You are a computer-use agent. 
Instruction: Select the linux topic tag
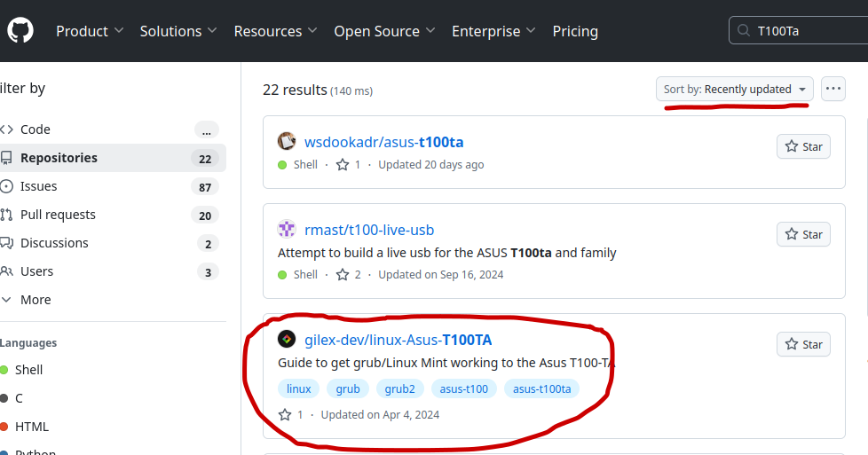298,388
